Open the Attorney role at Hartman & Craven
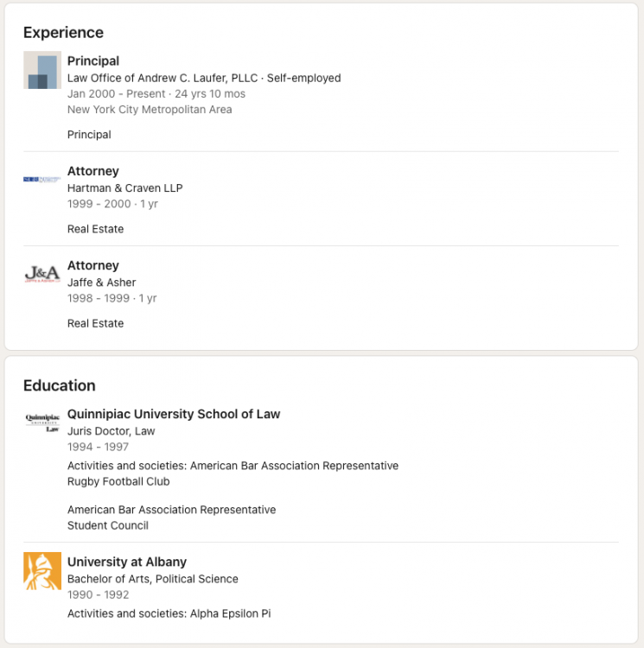 coord(93,171)
